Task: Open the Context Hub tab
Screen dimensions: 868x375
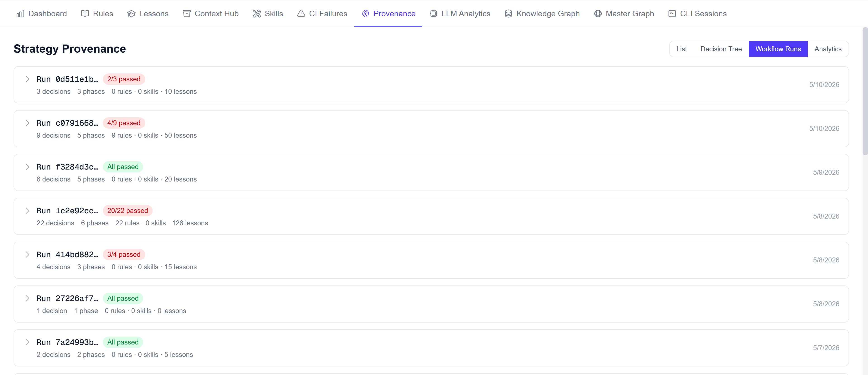Action: tap(210, 14)
